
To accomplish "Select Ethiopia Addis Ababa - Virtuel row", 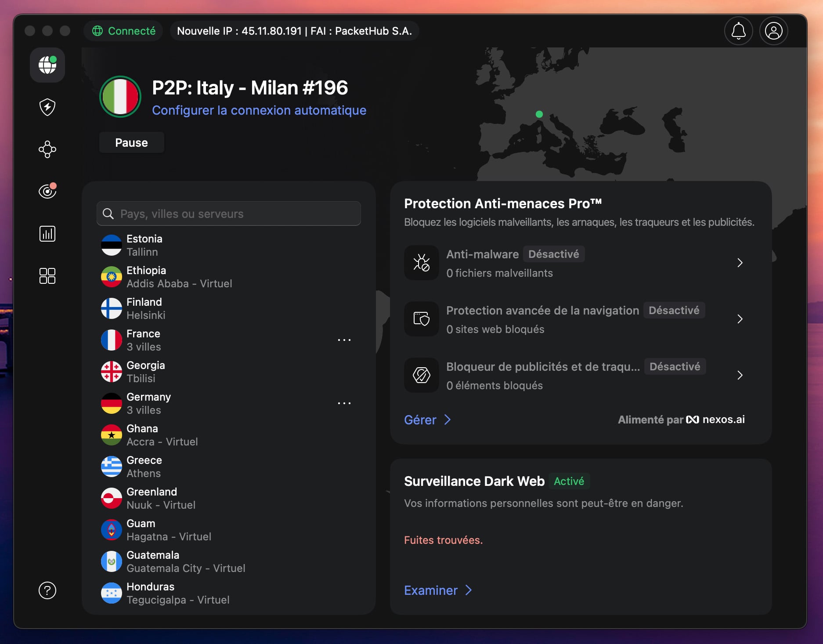I will (x=229, y=277).
